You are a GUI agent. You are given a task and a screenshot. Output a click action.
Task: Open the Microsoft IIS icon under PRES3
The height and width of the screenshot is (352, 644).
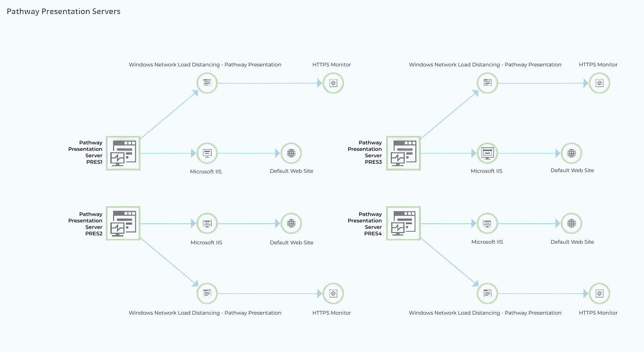tap(487, 153)
